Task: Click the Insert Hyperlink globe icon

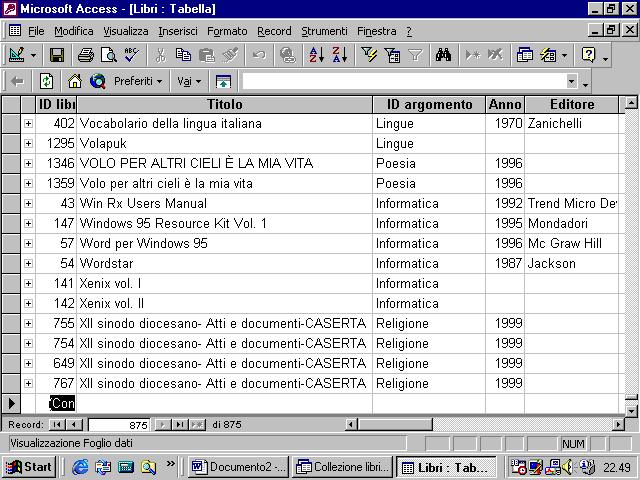Action: click(x=288, y=55)
